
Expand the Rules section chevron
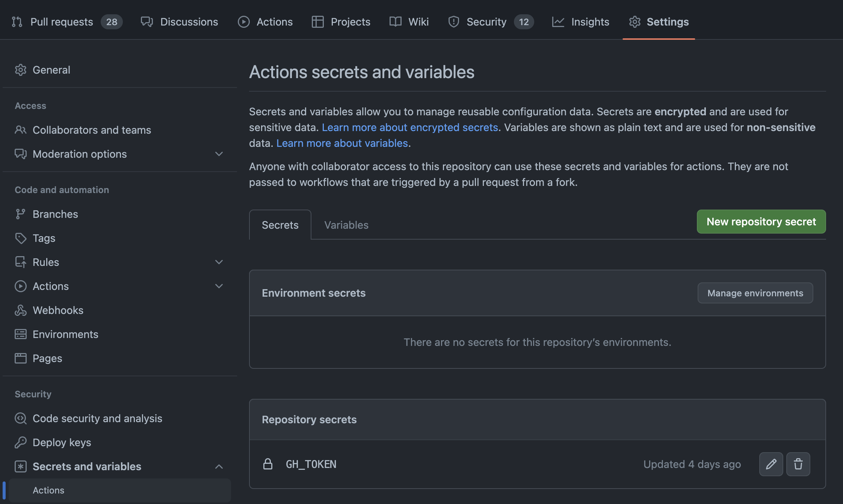tap(219, 262)
